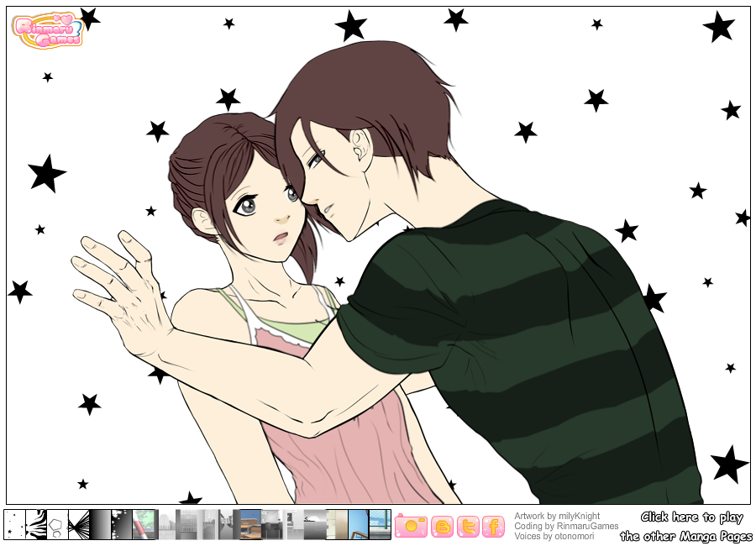Select the grayscale room with table background
The width and height of the screenshot is (756, 546).
click(x=293, y=524)
